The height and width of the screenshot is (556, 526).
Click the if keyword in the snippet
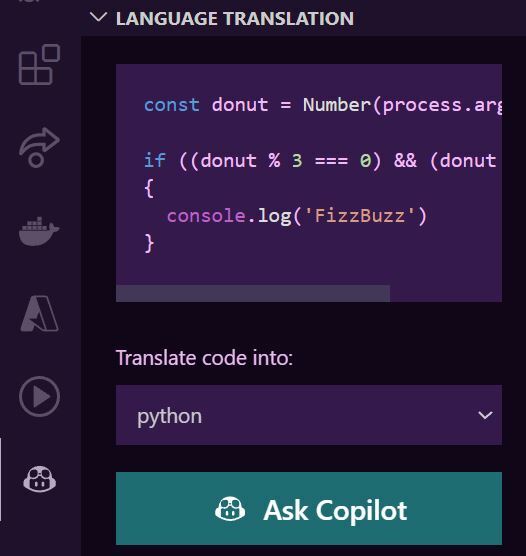[x=155, y=160]
